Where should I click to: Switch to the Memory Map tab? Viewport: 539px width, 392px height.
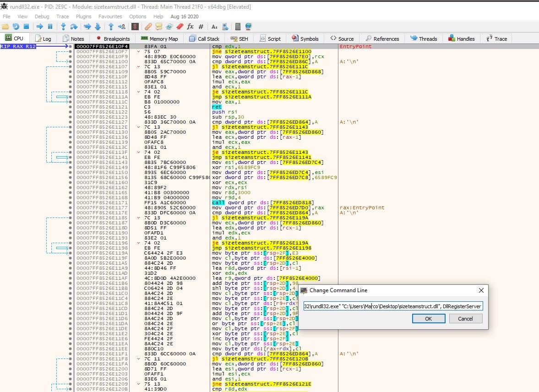159,39
